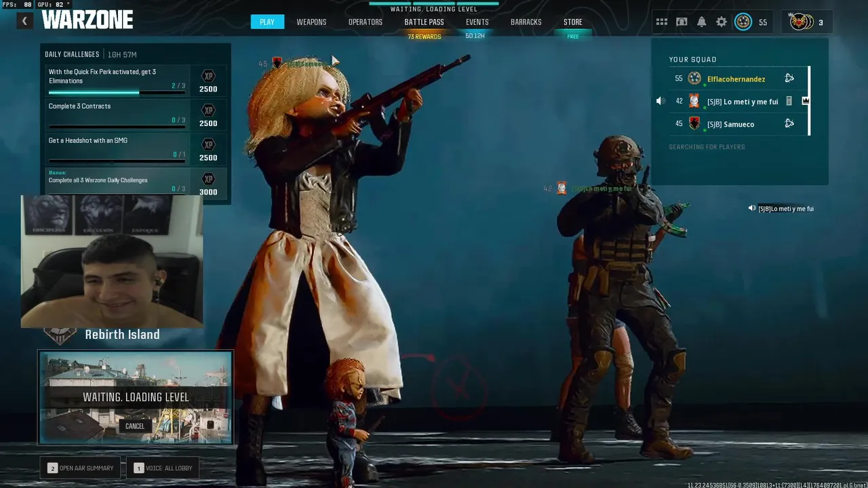Open the settings gear
The image size is (868, 488).
point(722,22)
